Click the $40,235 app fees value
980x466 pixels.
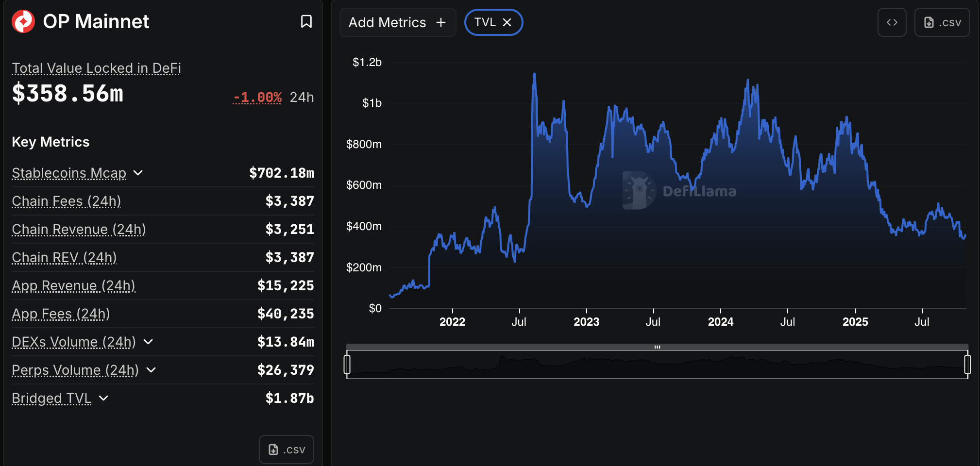click(286, 314)
